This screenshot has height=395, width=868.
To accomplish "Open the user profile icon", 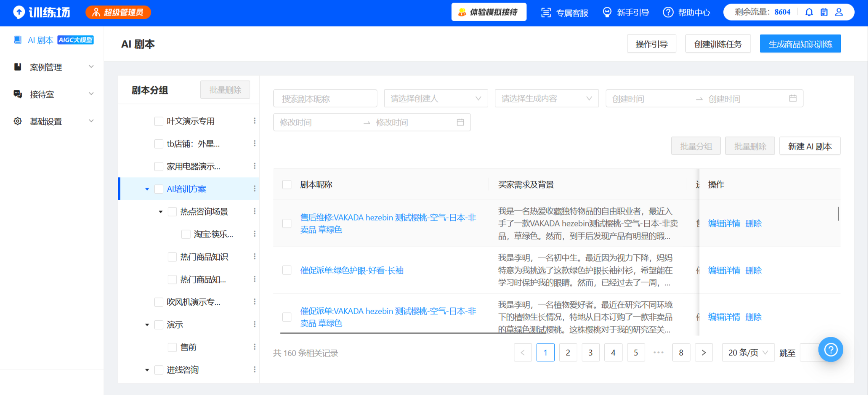I will [839, 12].
